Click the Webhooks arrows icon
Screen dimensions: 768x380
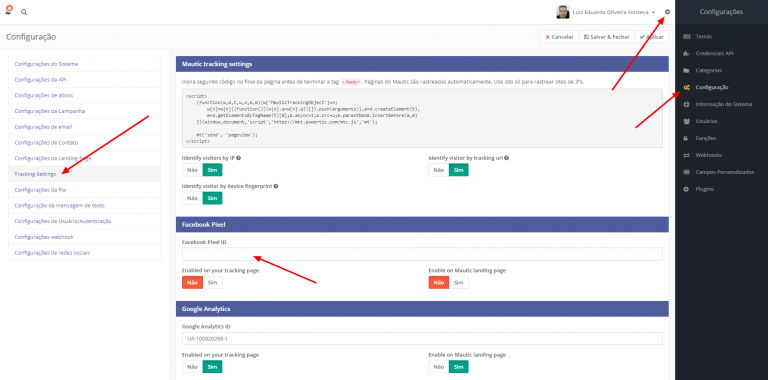click(x=687, y=155)
